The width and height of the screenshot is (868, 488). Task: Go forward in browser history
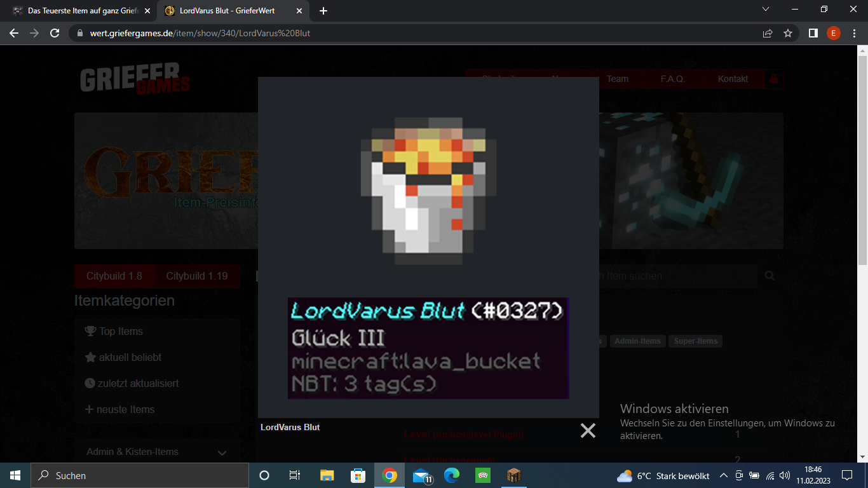point(34,33)
